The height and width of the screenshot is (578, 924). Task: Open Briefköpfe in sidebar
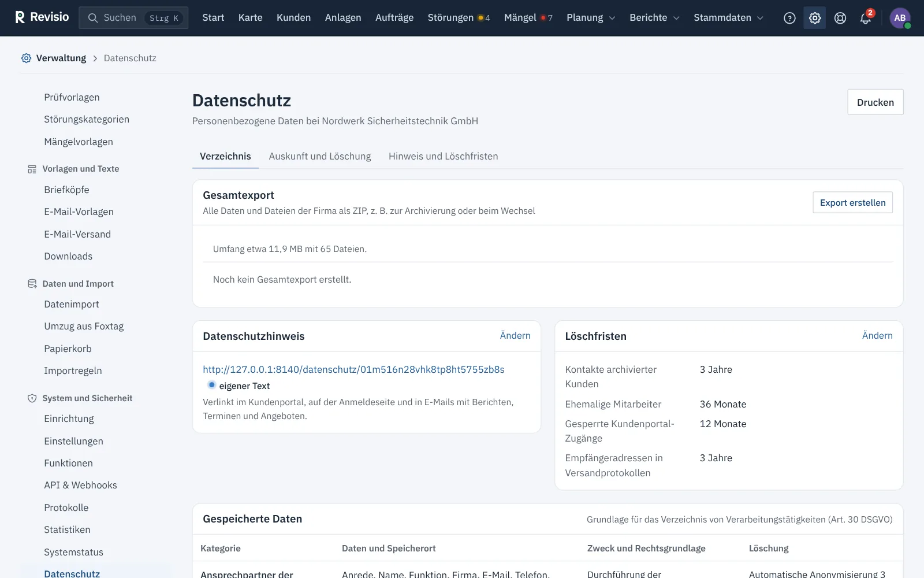point(66,190)
